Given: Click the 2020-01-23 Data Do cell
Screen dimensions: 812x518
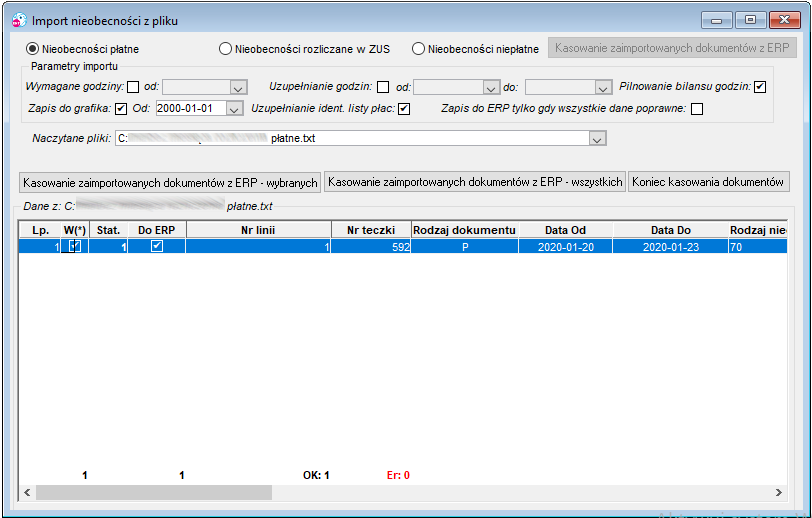Looking at the screenshot, I should coord(671,247).
